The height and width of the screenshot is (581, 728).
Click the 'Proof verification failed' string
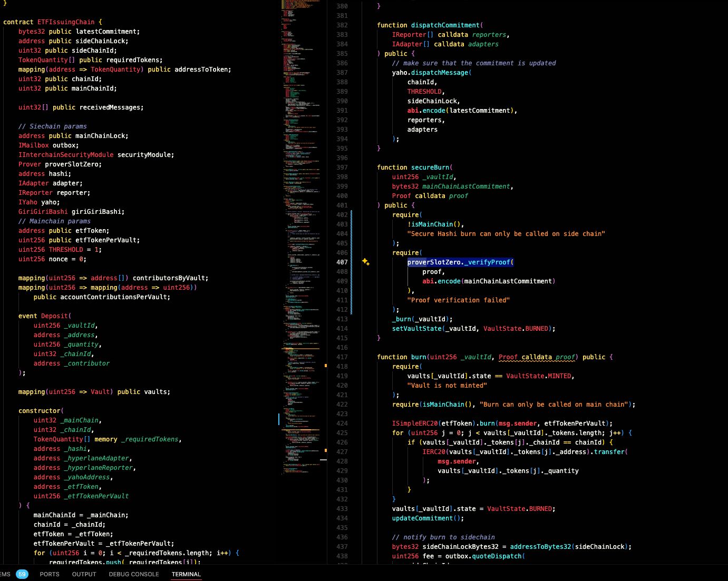click(x=459, y=300)
